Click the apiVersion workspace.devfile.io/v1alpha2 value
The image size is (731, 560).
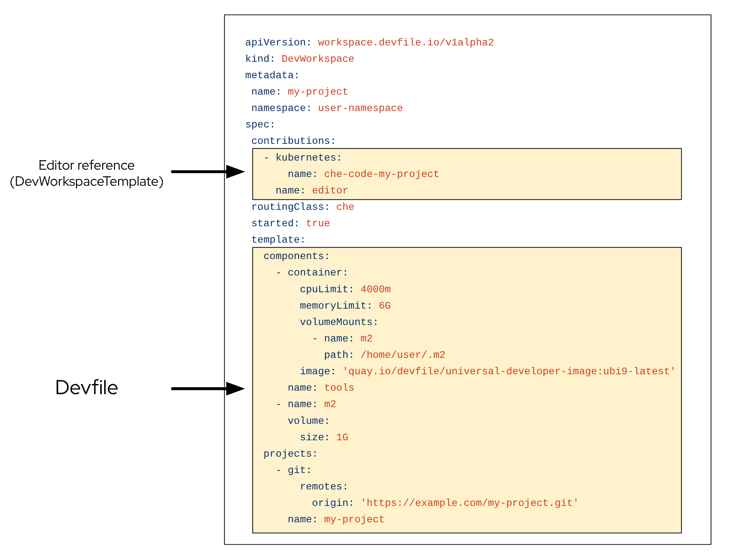(x=405, y=42)
